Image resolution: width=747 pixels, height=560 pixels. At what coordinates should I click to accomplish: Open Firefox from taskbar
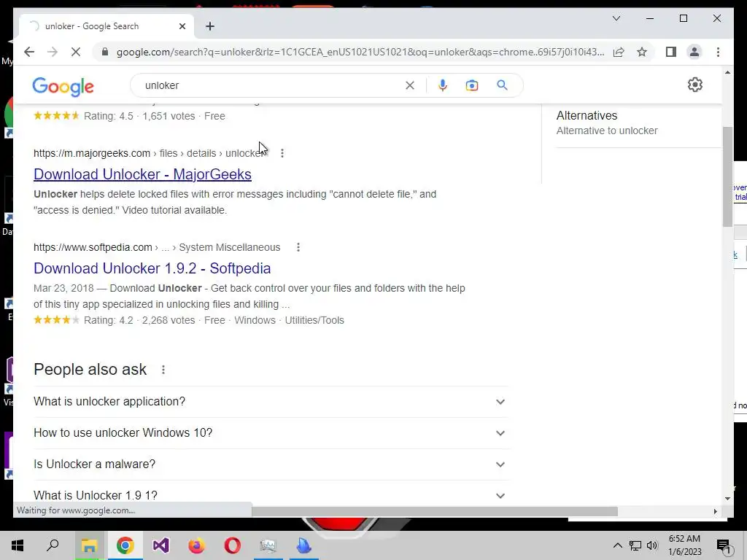[x=196, y=545]
